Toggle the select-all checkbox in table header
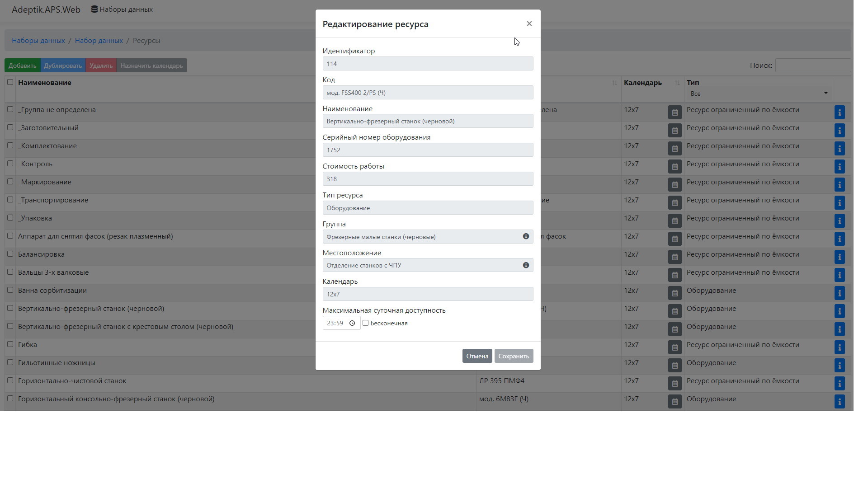868x488 pixels. (x=10, y=82)
